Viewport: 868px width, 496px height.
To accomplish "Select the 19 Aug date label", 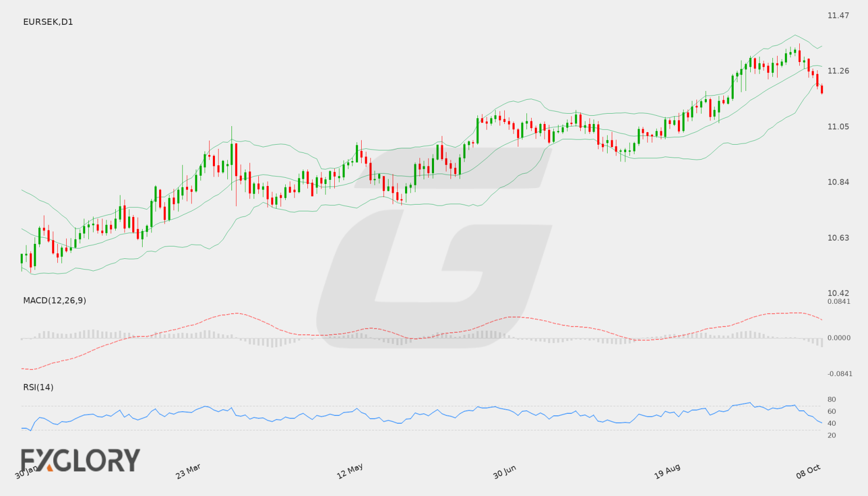I will [x=667, y=471].
